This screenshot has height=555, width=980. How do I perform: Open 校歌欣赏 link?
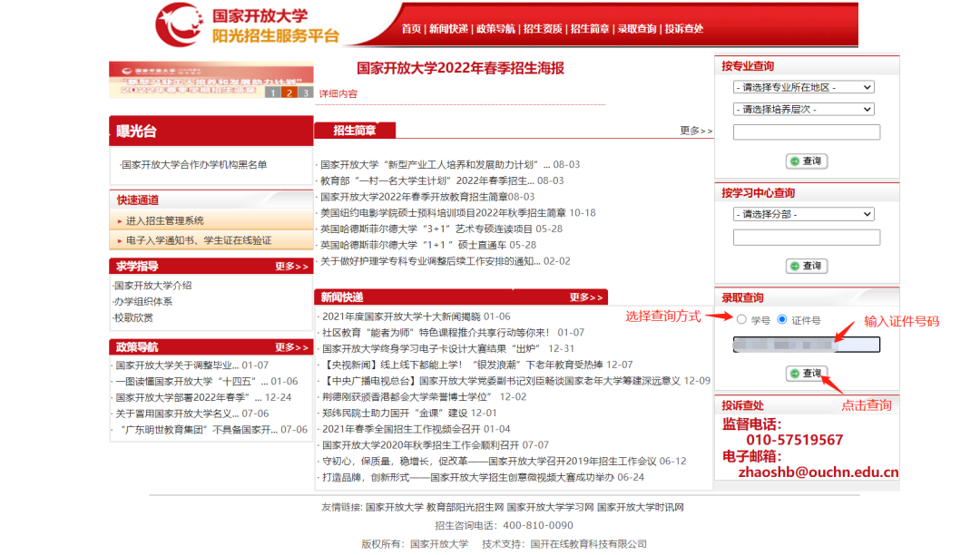(133, 317)
